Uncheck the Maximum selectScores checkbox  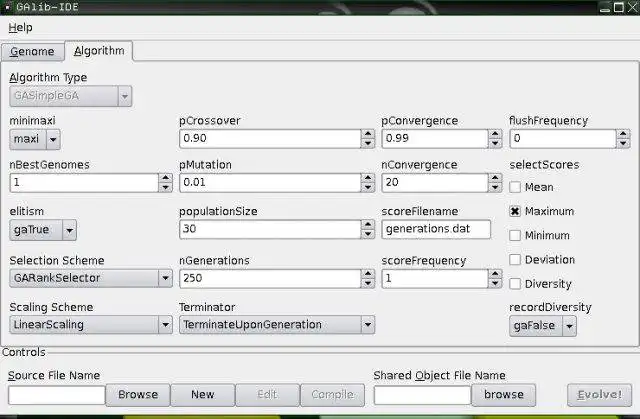click(515, 211)
